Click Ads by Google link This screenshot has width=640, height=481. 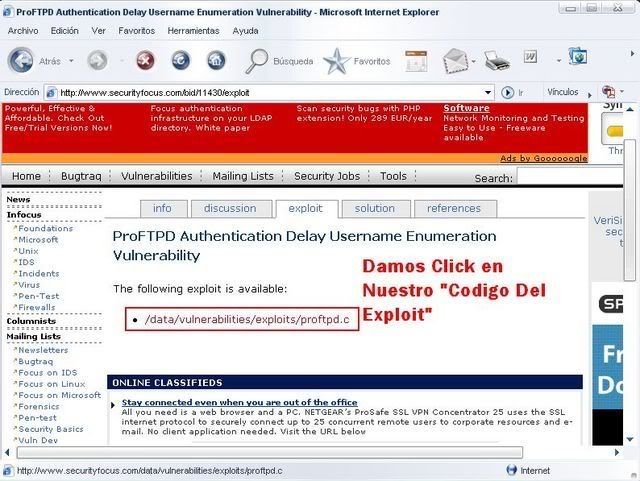click(x=544, y=158)
